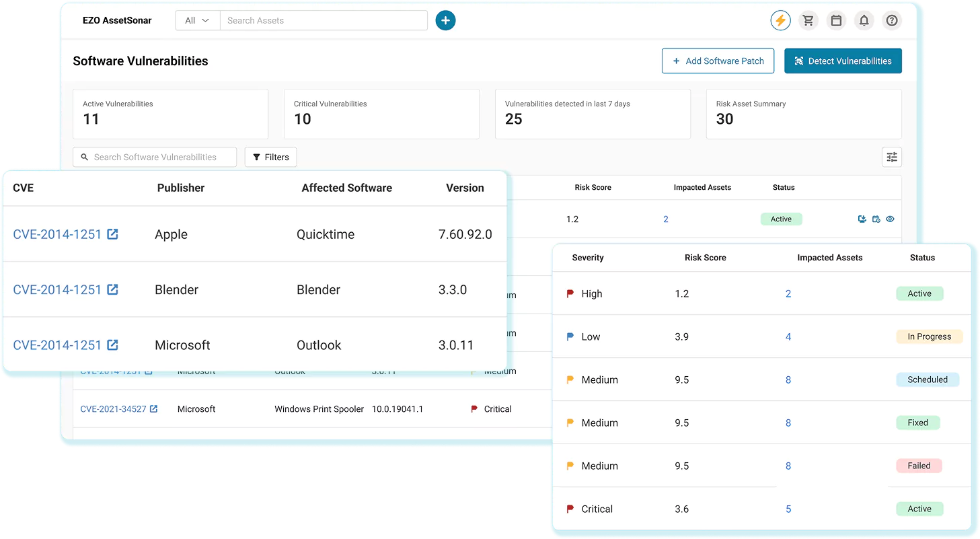Open the All category dropdown

coord(197,21)
